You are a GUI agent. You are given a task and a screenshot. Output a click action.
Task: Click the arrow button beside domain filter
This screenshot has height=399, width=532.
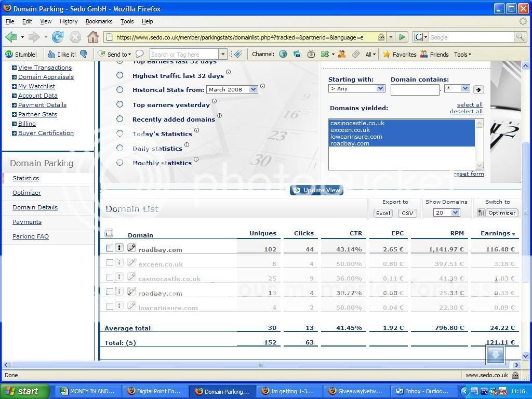pyautogui.click(x=478, y=89)
